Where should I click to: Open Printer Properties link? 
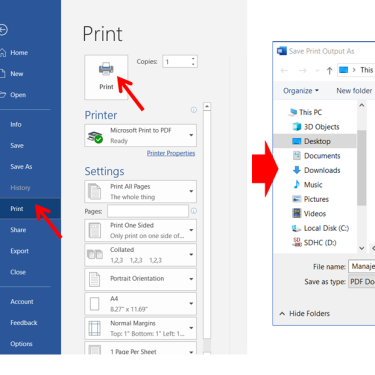(x=171, y=153)
